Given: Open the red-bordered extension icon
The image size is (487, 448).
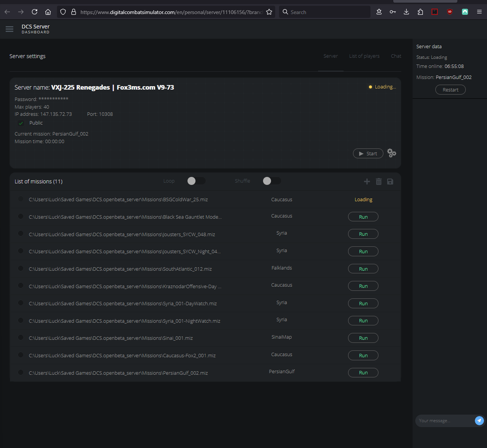Looking at the screenshot, I should (435, 12).
